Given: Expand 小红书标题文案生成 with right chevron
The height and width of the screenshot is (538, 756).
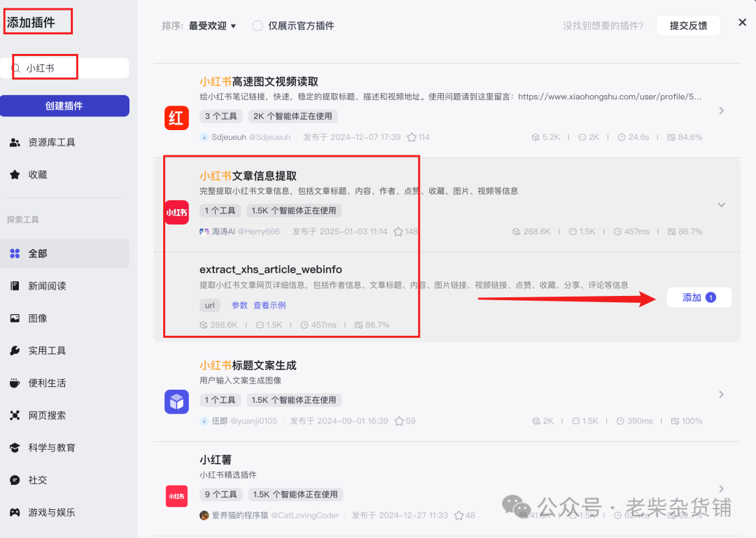Looking at the screenshot, I should click(721, 395).
